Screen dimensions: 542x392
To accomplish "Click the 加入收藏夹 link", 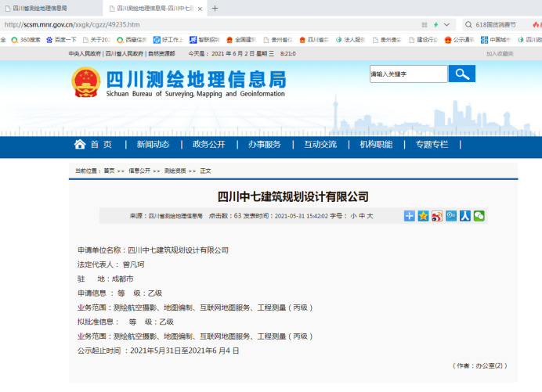I will (x=500, y=54).
